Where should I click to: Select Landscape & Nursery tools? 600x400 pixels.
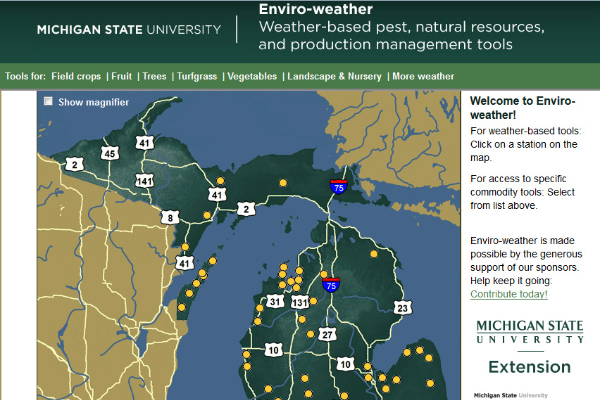[334, 76]
